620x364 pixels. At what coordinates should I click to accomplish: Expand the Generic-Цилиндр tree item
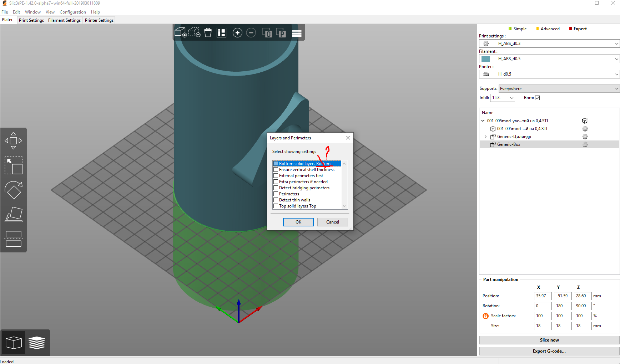485,137
